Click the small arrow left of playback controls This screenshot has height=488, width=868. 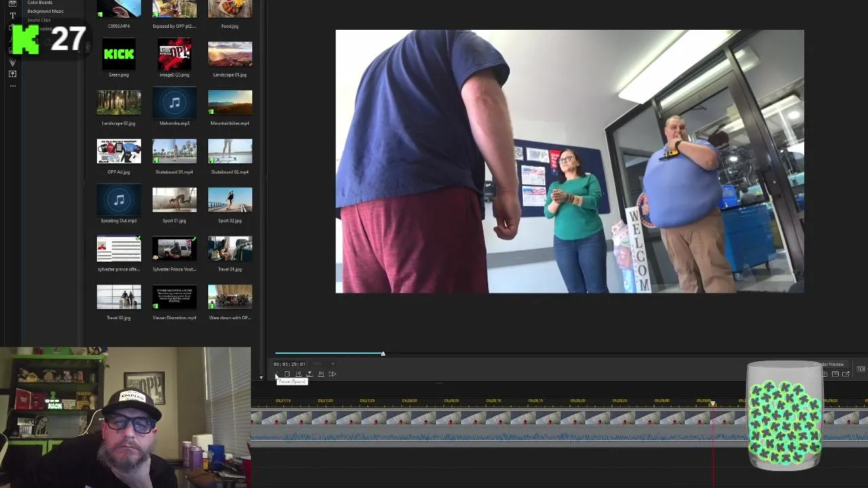261,378
